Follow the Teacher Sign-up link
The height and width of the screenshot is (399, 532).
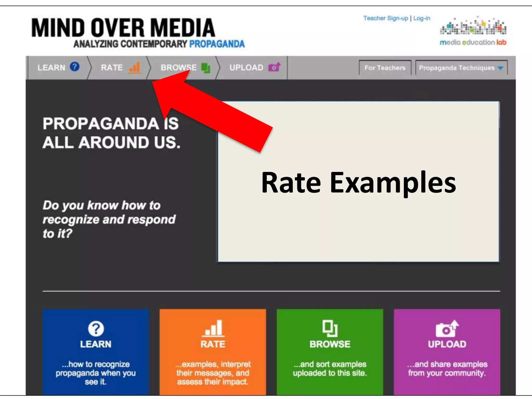tap(385, 18)
